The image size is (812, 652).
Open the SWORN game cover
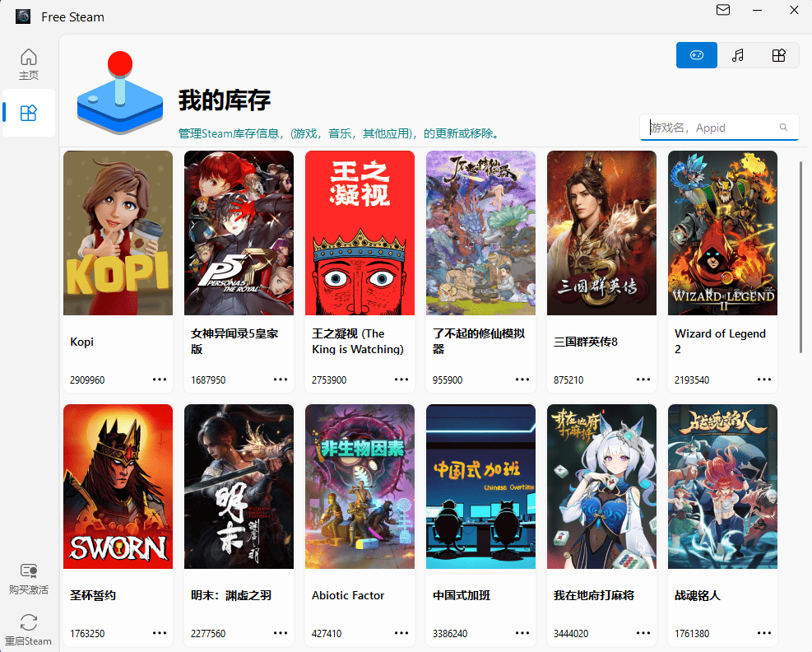click(118, 486)
